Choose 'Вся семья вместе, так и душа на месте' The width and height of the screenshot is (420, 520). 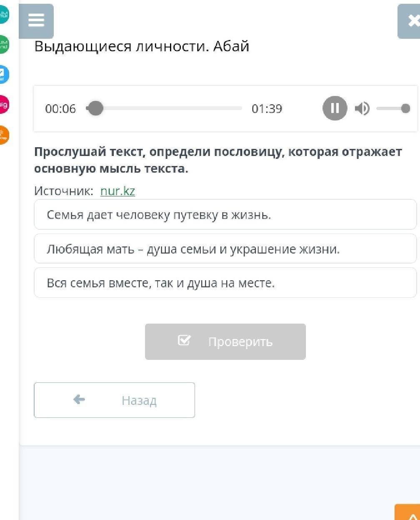(x=225, y=283)
